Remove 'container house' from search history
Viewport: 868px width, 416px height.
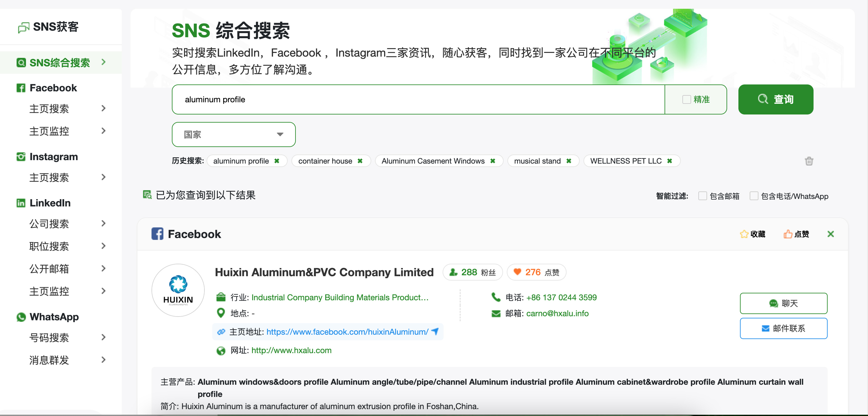pyautogui.click(x=360, y=161)
